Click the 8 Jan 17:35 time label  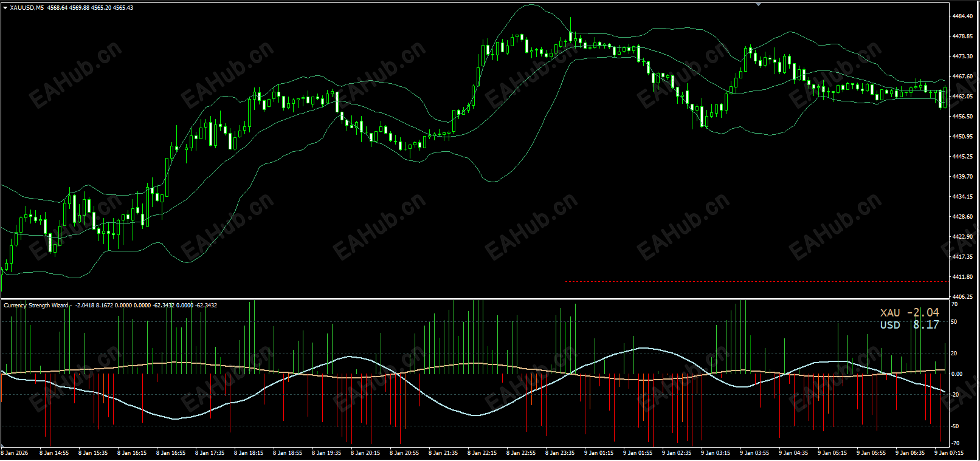point(210,453)
